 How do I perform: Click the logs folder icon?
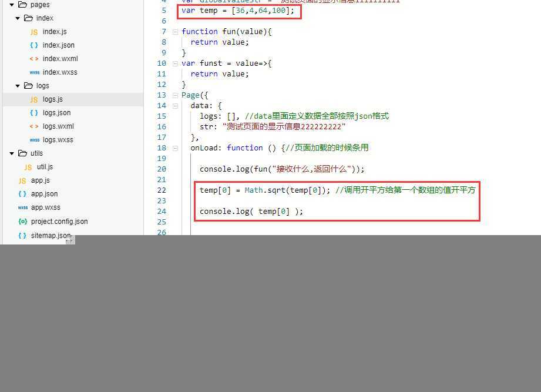pos(28,86)
